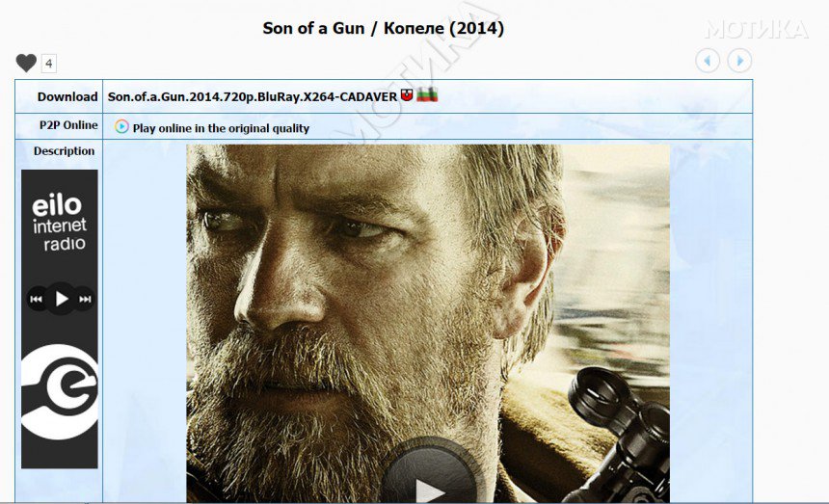This screenshot has height=504, width=829.
Task: Click the likes counter showing 4
Action: coord(48,64)
